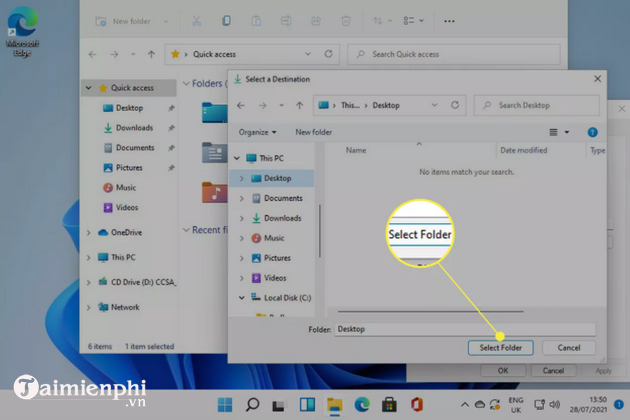Viewport: 630px width, 420px height.
Task: Click the Search Quick access field
Action: 454,54
